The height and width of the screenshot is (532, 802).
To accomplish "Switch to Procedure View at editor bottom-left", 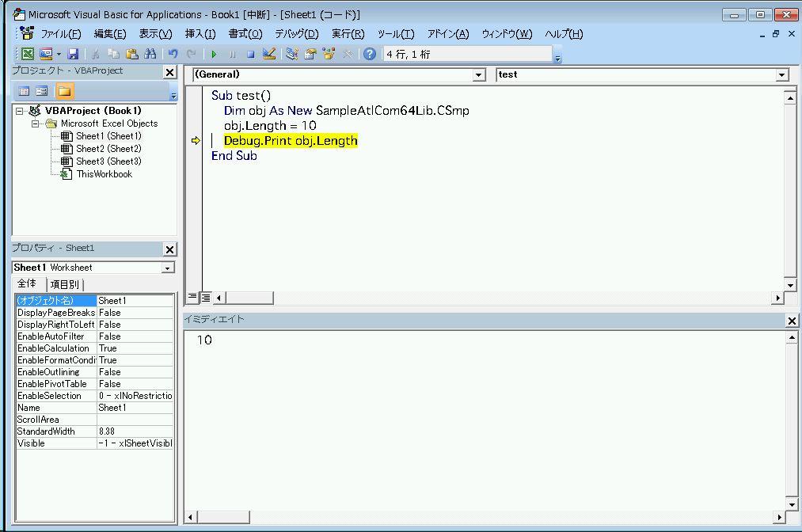I will pyautogui.click(x=192, y=298).
